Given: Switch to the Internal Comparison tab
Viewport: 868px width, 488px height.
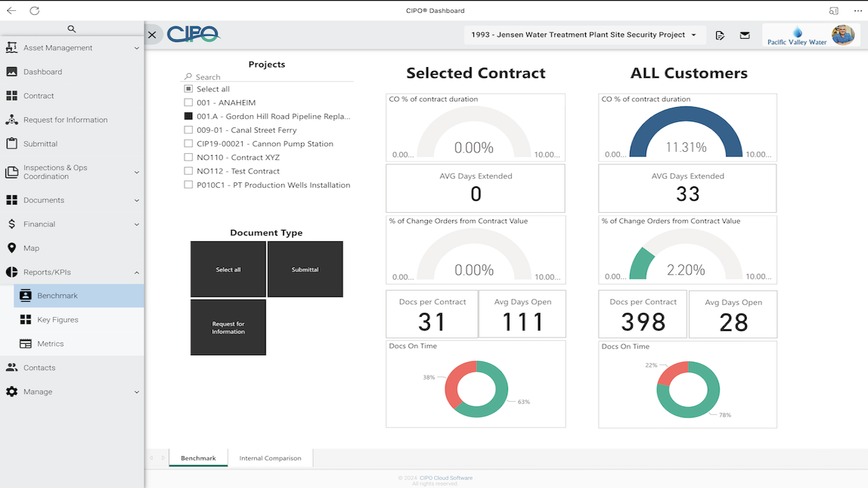Looking at the screenshot, I should point(271,457).
